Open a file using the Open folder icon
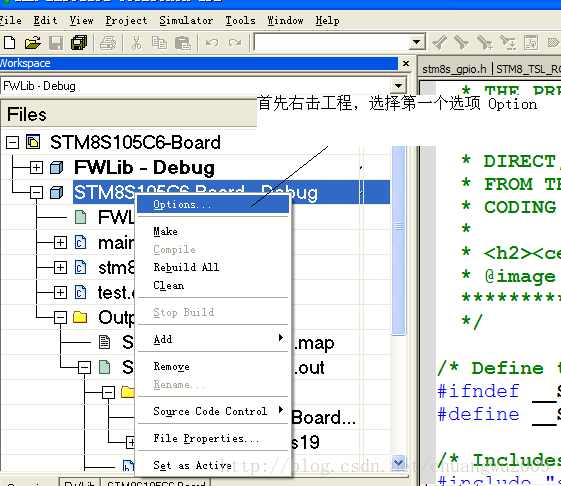Viewport: 561px width, 486px height. pyautogui.click(x=33, y=43)
